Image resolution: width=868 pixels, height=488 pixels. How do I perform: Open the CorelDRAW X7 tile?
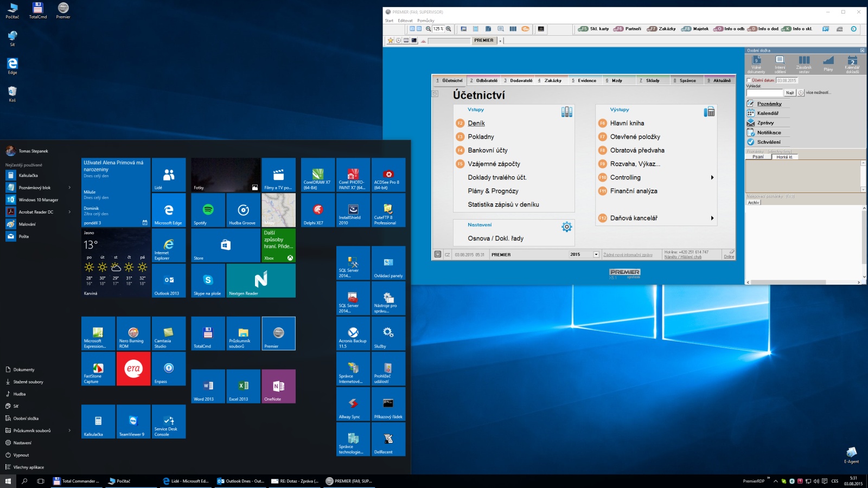(317, 175)
